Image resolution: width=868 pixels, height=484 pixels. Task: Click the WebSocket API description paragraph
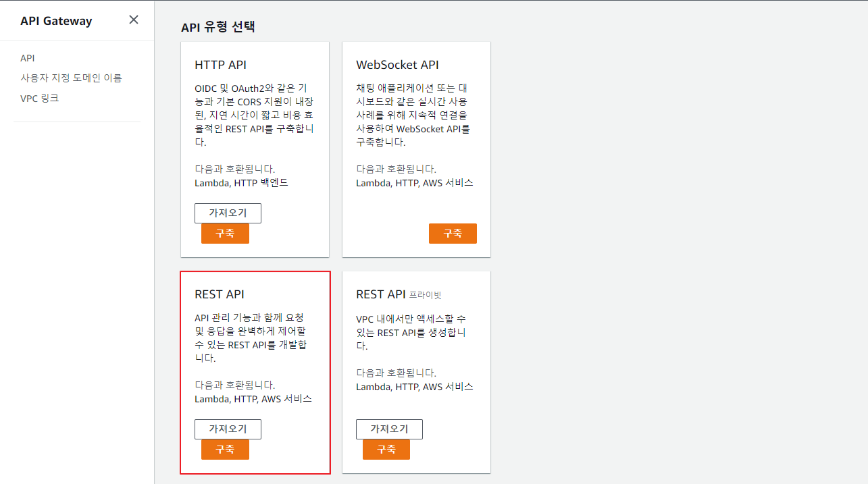(413, 115)
